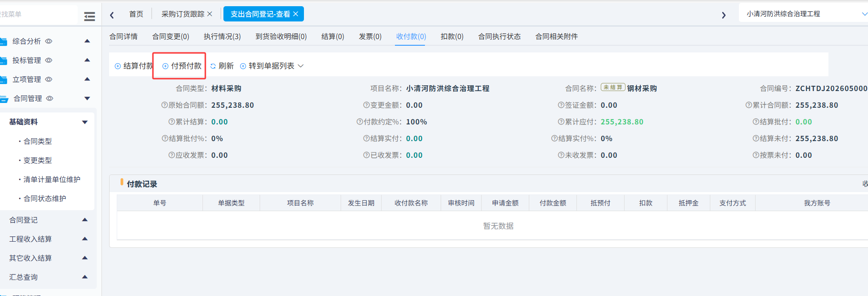Viewport: 868px width, 296px height.
Task: Open the 执行情况(3) tab
Action: click(x=222, y=37)
